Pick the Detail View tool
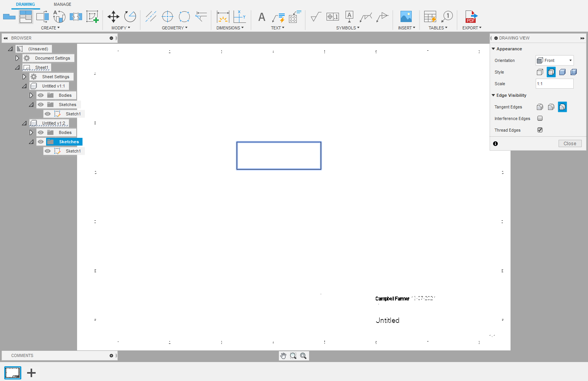 [59, 17]
